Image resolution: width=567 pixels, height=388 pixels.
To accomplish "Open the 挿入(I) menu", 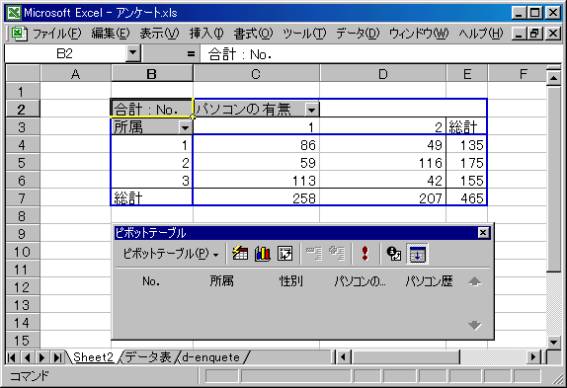I will 207,34.
